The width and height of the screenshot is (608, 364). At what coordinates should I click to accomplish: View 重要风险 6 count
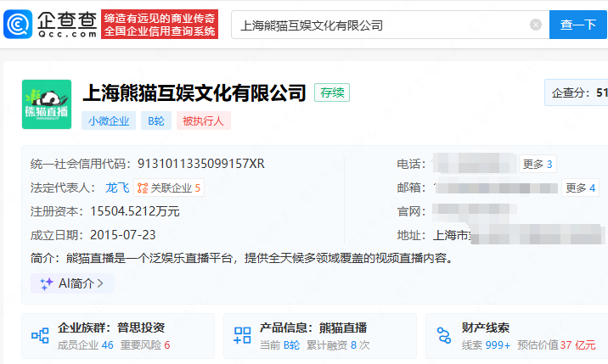click(145, 345)
